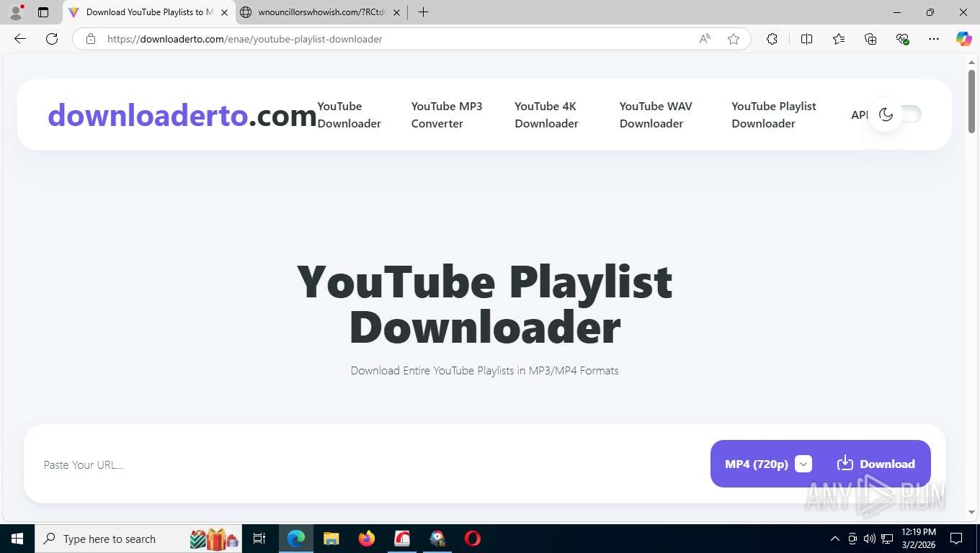
Task: Open Favorites list icon
Action: coord(839,39)
